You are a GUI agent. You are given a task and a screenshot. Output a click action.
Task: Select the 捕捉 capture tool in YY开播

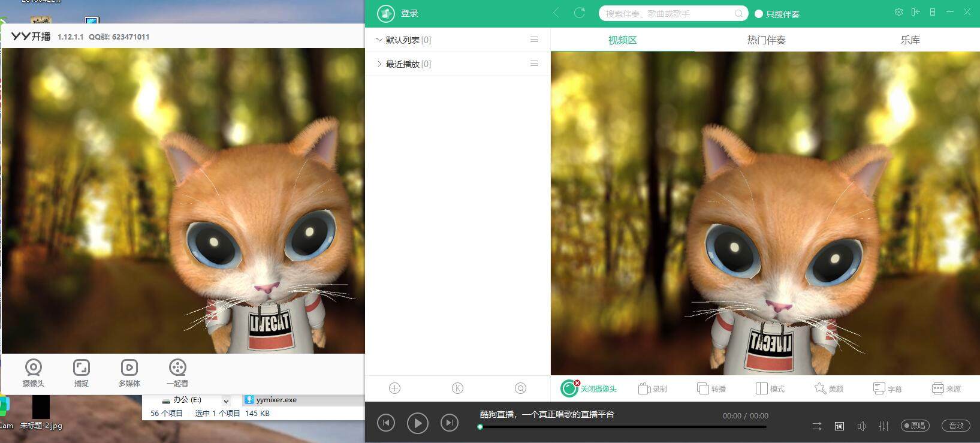82,372
